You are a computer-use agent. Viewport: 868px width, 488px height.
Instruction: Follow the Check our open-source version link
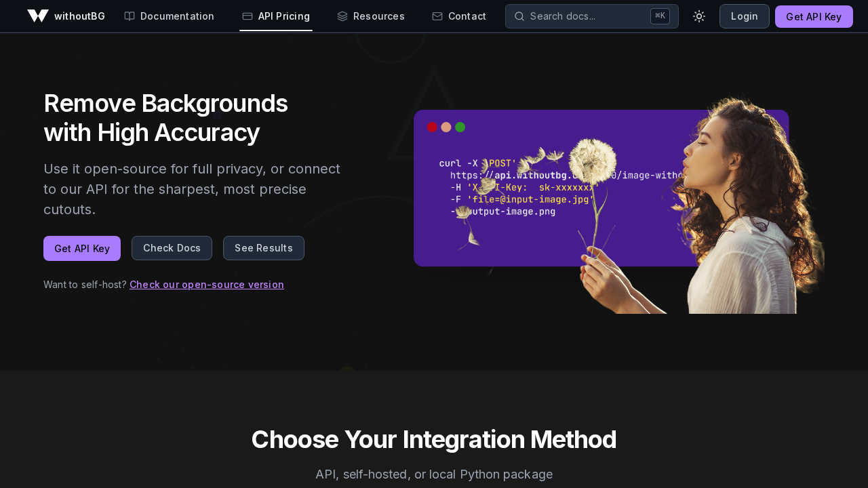[207, 285]
